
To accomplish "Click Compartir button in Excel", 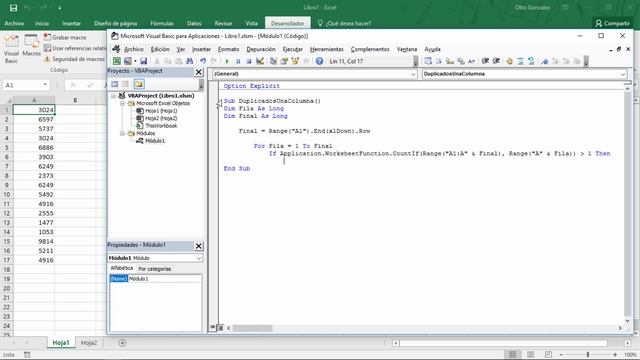I will point(612,23).
